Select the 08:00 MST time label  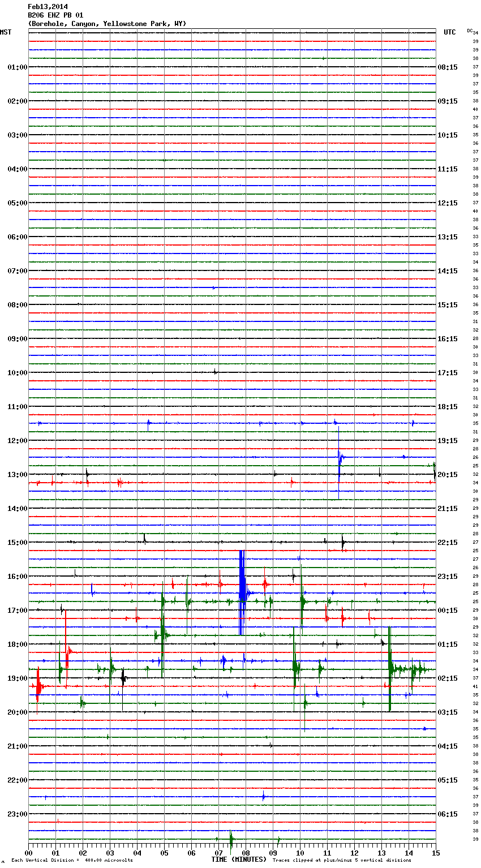click(x=17, y=305)
